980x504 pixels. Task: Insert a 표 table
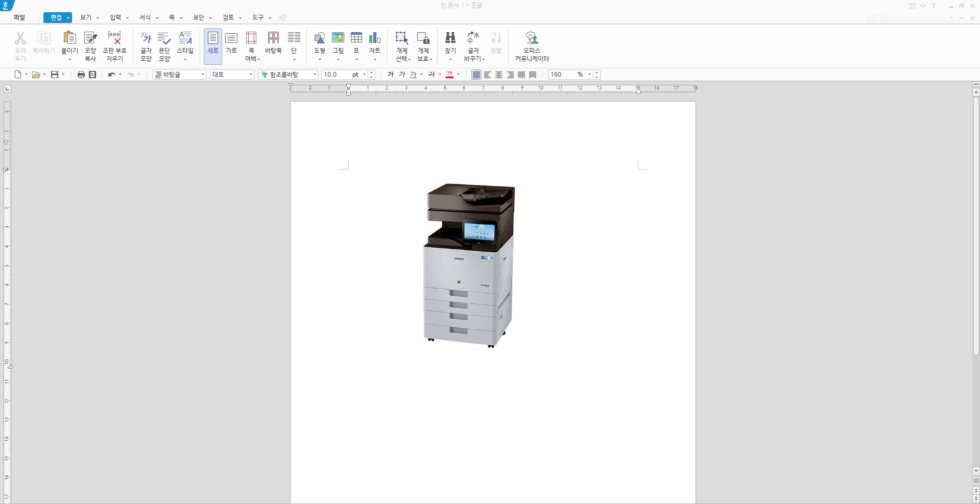[x=356, y=46]
